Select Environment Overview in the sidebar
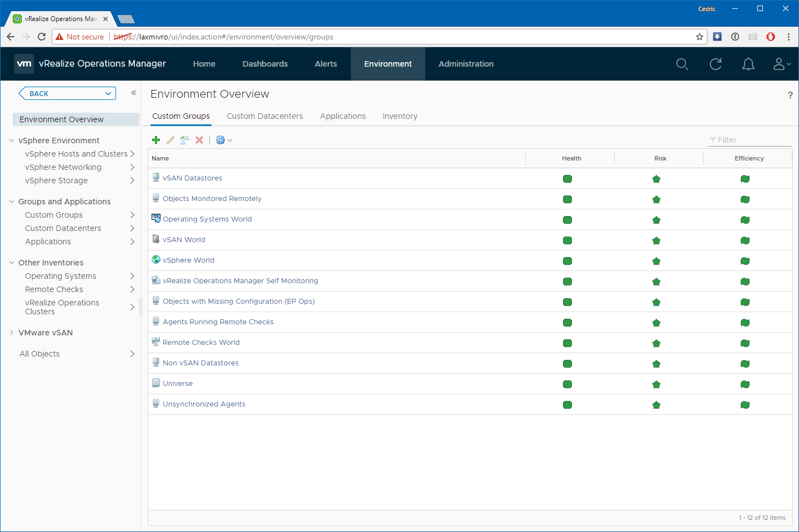 76,119
